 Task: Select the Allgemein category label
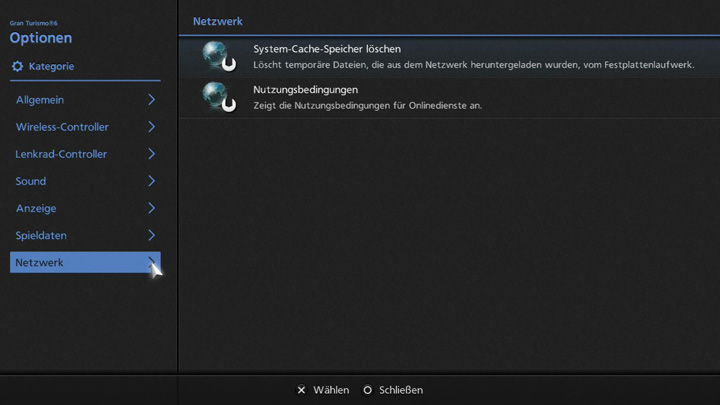tap(40, 100)
